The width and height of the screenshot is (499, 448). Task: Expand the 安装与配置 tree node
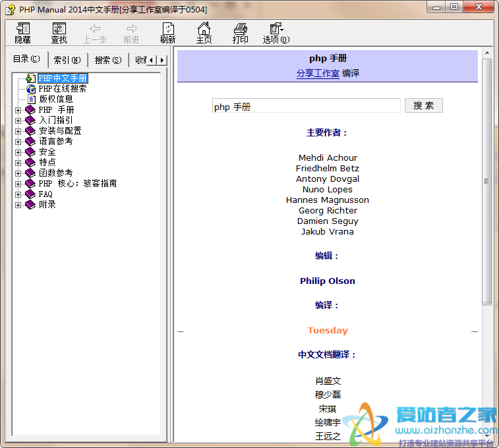(x=18, y=131)
